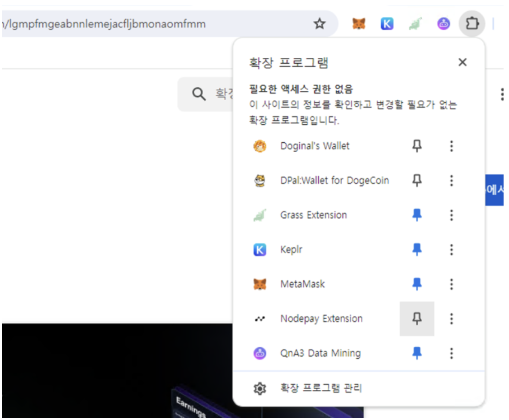Unpin Keplr from toolbar

[x=417, y=249]
